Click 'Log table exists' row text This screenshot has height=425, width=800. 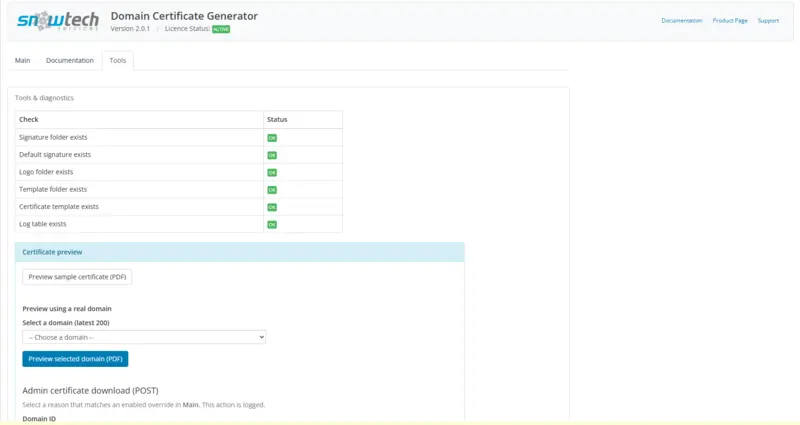tap(43, 224)
